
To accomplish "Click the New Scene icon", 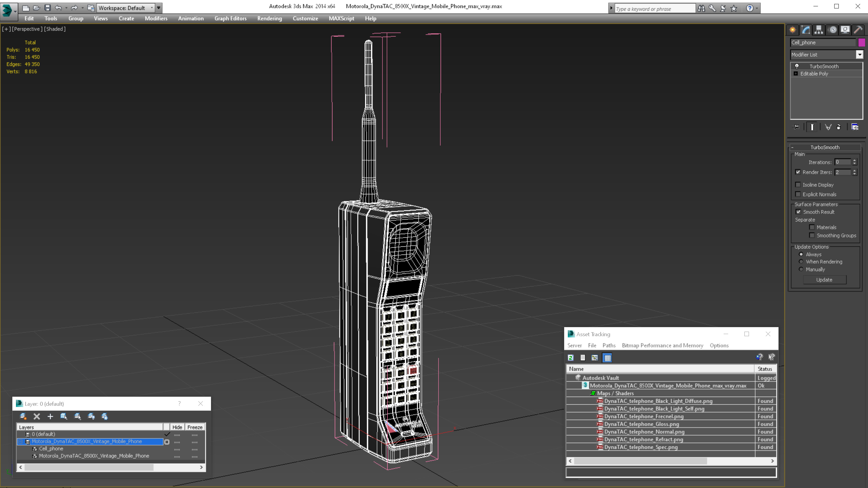I will (26, 8).
